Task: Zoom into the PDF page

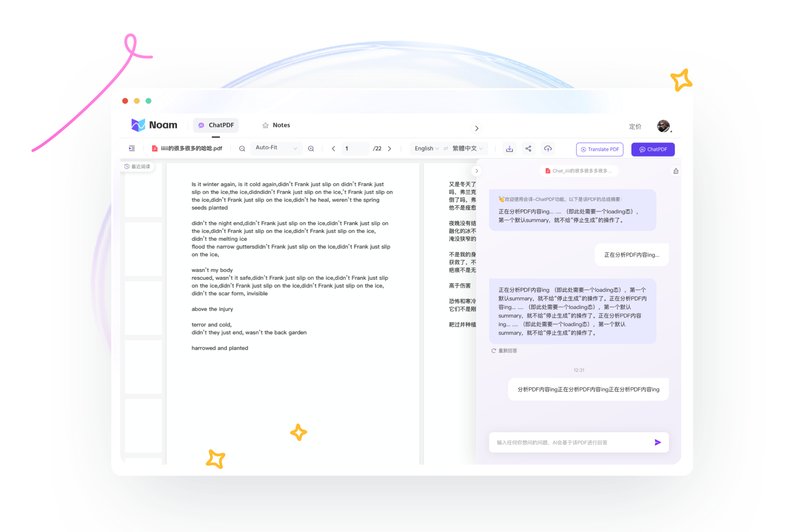Action: coord(311,149)
